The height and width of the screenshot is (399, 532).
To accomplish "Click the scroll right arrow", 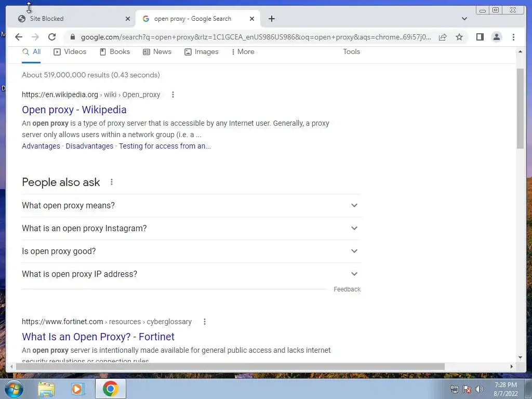I will point(511,366).
